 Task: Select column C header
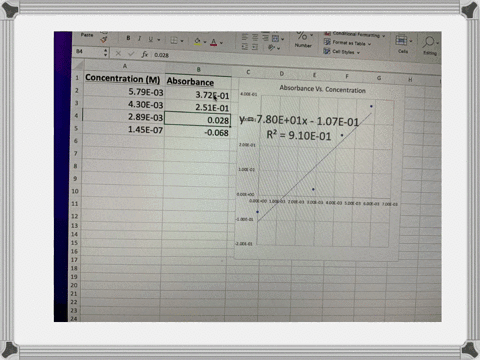[x=248, y=72]
